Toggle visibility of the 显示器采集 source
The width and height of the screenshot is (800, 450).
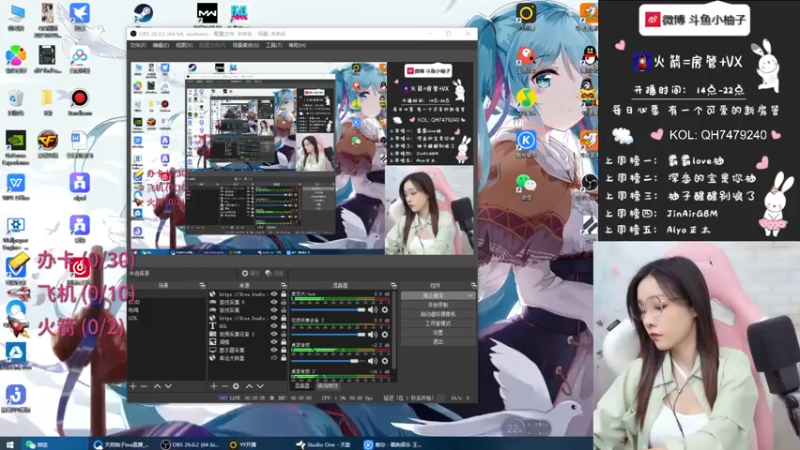point(274,350)
